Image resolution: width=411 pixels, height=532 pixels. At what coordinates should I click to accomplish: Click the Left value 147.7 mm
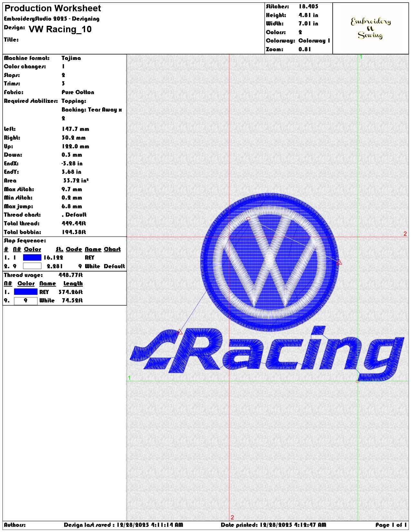pyautogui.click(x=75, y=129)
